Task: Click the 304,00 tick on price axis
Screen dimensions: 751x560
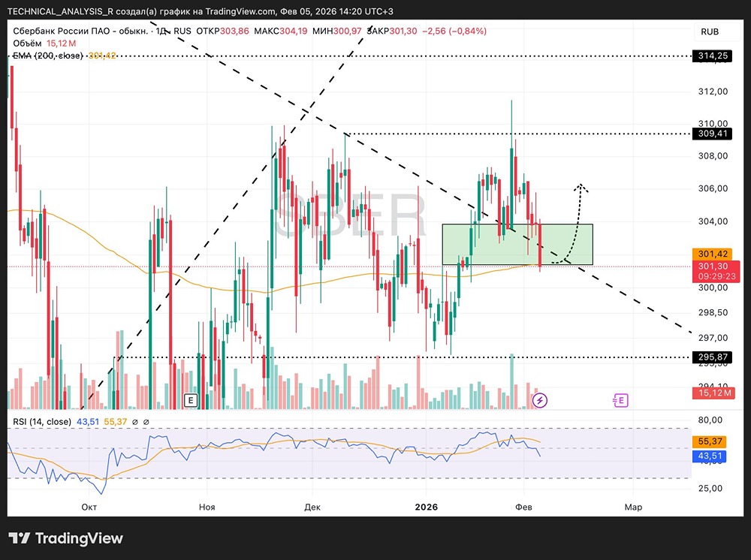Action: [x=713, y=221]
